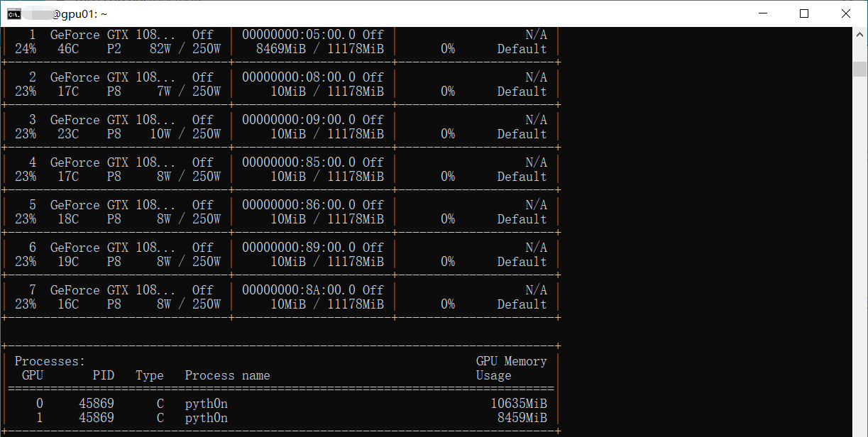Click GPU 1 temperature reading 46C
The image size is (868, 437).
pyautogui.click(x=67, y=48)
